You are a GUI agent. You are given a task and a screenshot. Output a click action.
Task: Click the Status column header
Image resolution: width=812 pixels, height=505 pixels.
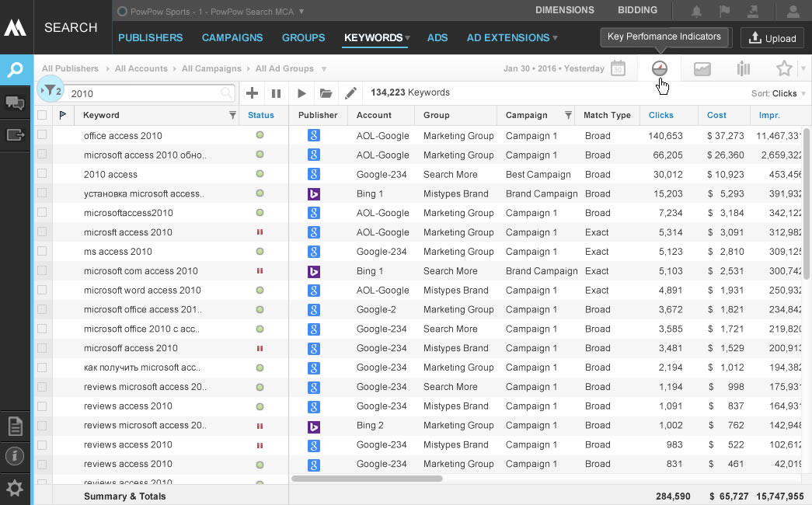tap(260, 115)
